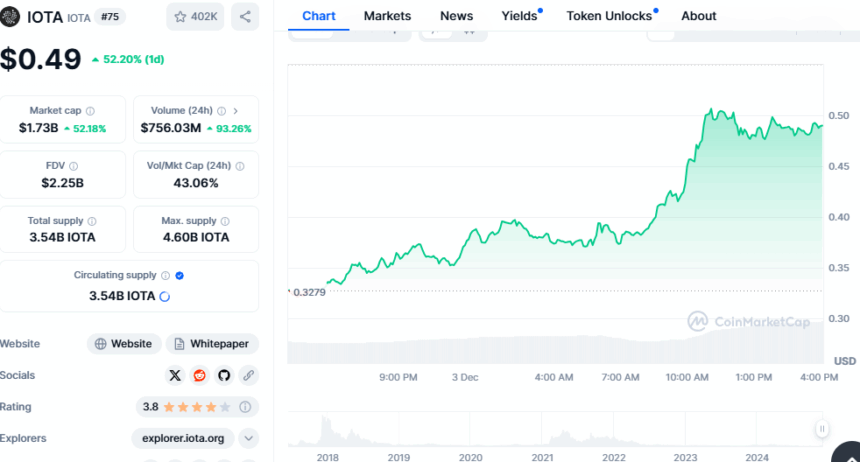This screenshot has height=462, width=860.
Task: Open Volume (24h) details chevron
Action: (x=236, y=111)
